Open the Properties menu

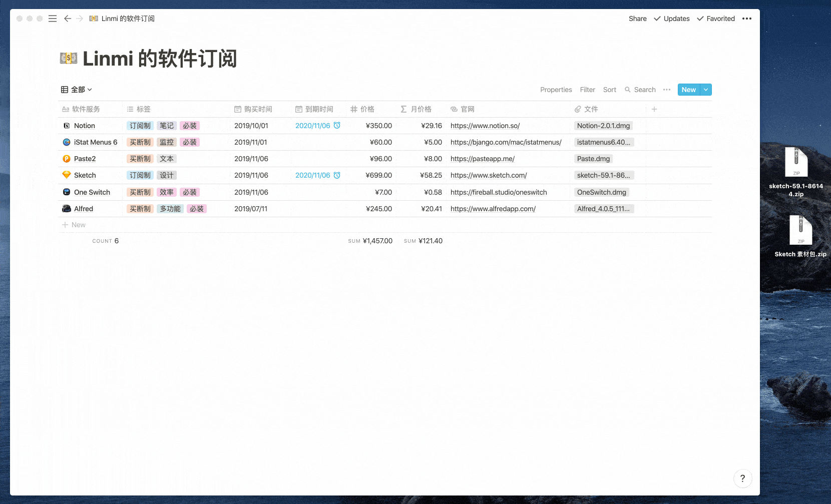click(x=556, y=90)
